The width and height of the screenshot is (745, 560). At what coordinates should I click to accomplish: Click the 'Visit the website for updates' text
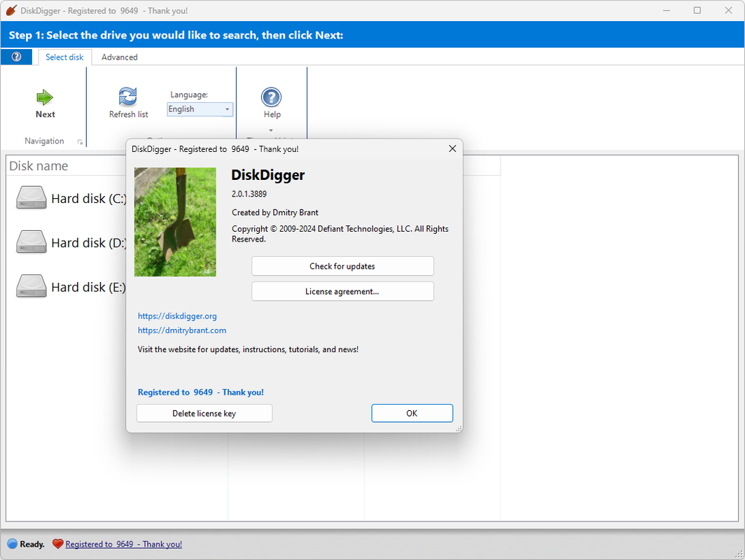point(248,349)
